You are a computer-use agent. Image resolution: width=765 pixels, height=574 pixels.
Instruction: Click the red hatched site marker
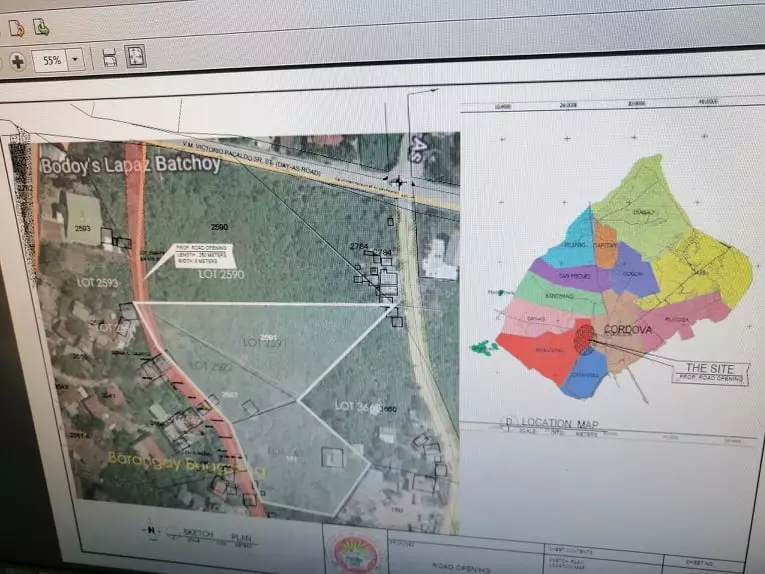coord(584,339)
